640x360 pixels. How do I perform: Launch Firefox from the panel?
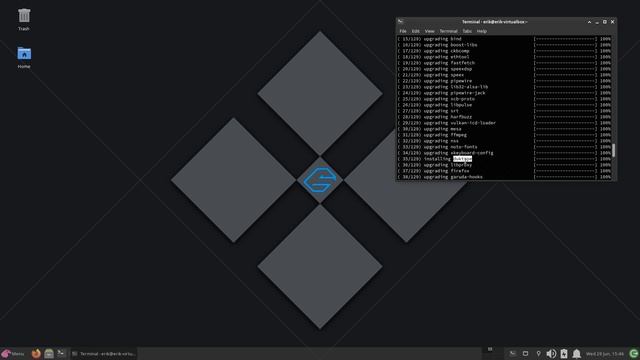click(36, 353)
